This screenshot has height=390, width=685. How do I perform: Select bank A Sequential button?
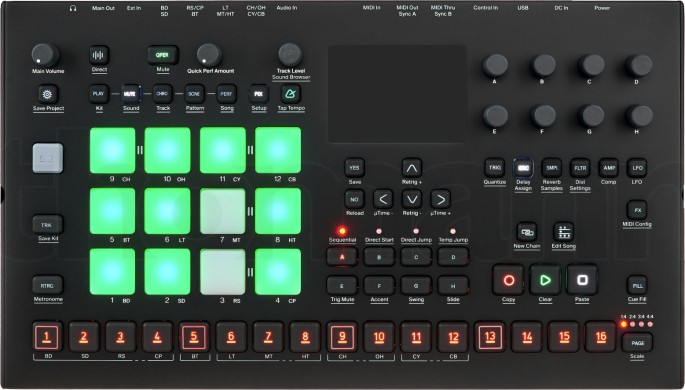click(x=342, y=257)
